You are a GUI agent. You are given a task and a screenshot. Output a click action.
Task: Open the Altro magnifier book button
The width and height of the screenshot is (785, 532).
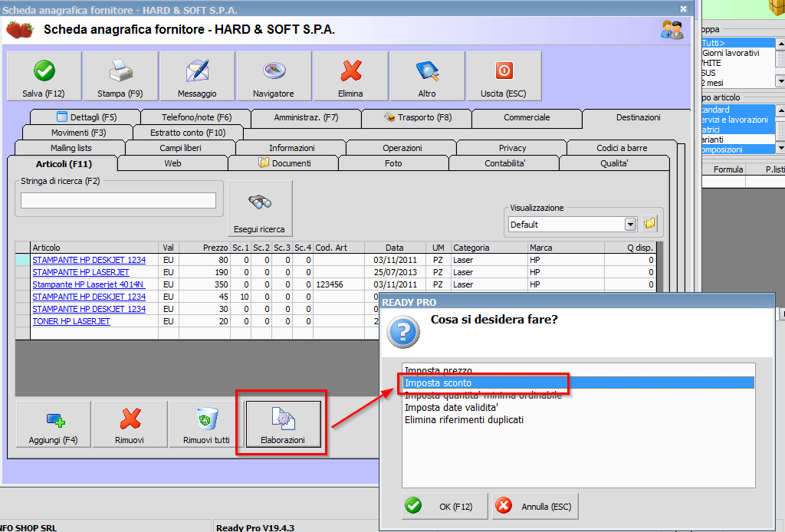[427, 76]
